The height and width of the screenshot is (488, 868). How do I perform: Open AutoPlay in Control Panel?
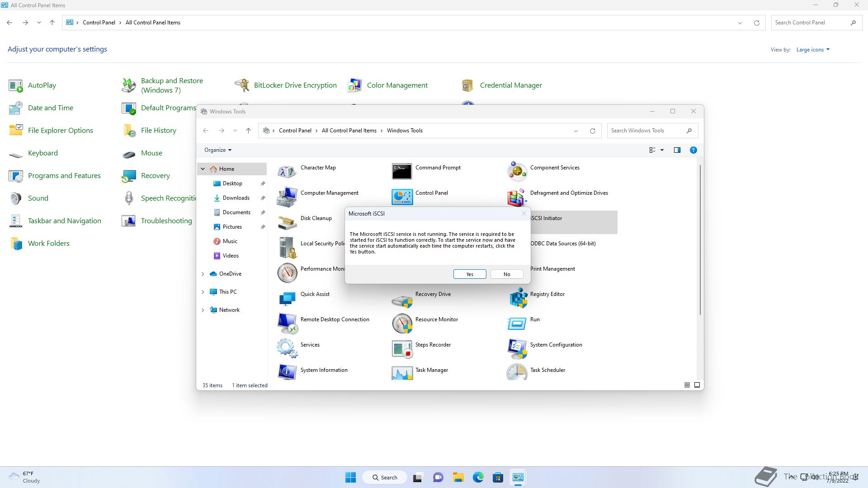(x=33, y=85)
